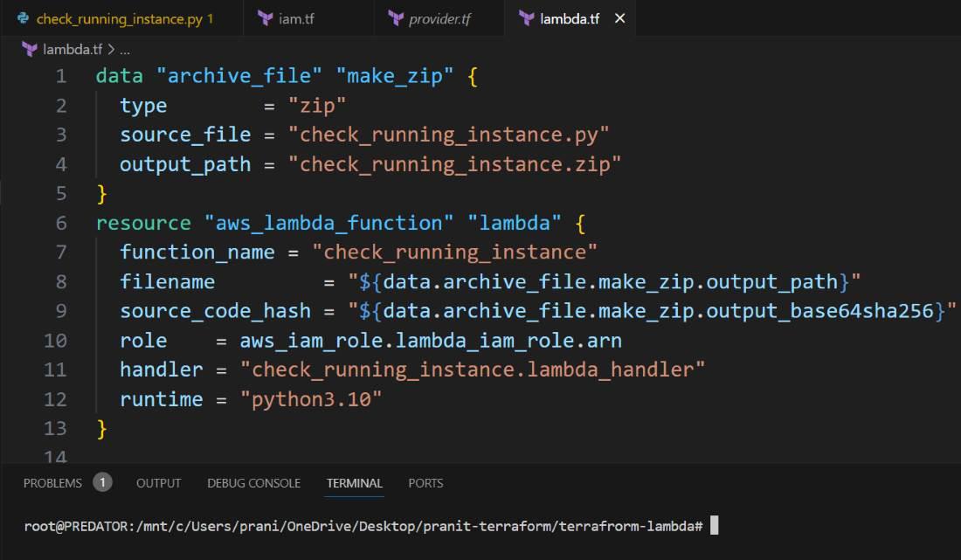Click the resource keyword on line 6
Image resolution: width=961 pixels, height=560 pixels.
[143, 223]
